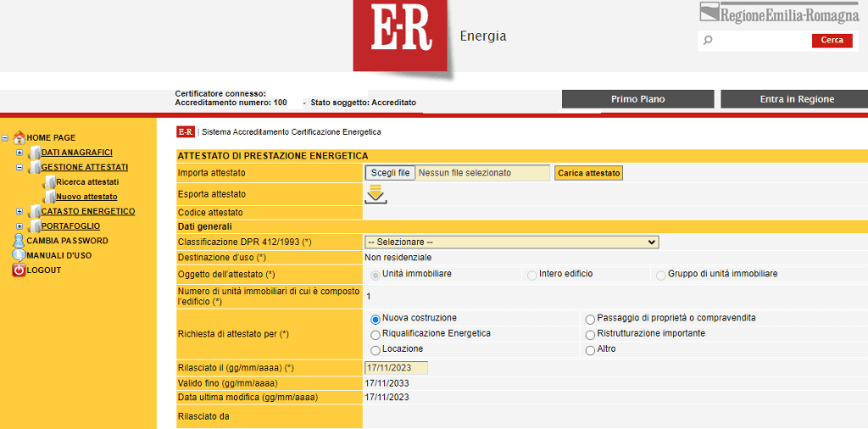Open the DATI ANAGRAFICI link

(77, 153)
